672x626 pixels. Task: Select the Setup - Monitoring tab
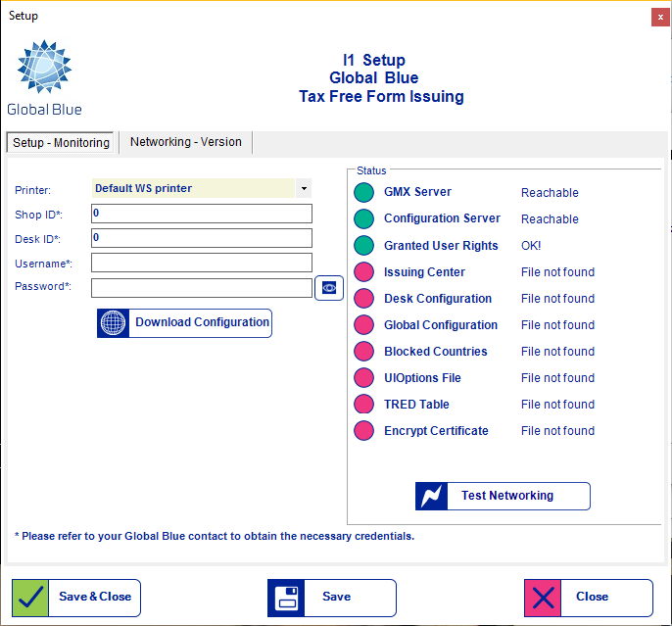[x=61, y=143]
